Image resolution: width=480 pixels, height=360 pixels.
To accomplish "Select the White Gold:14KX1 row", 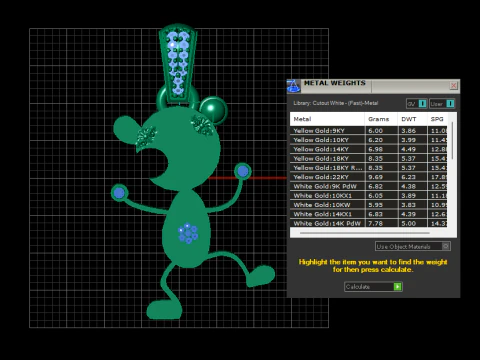I will tap(368, 214).
